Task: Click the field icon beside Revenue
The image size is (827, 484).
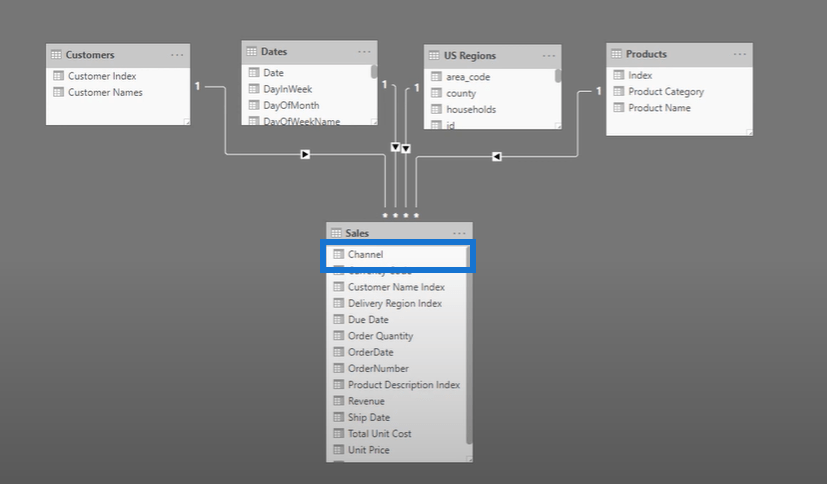Action: point(338,401)
